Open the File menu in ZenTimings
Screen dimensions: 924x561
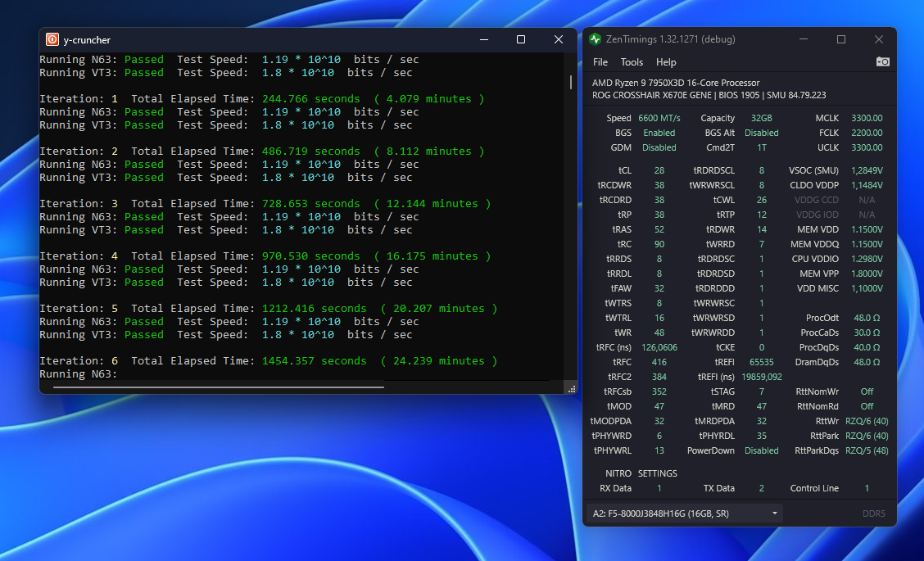pos(600,62)
